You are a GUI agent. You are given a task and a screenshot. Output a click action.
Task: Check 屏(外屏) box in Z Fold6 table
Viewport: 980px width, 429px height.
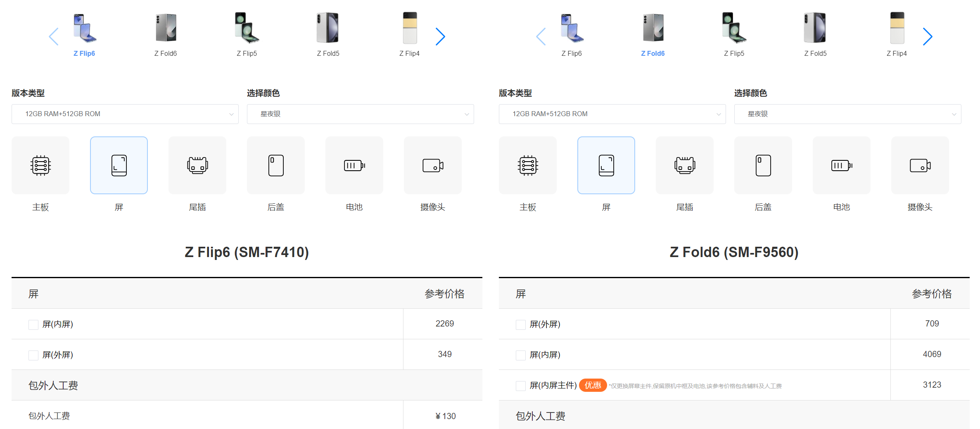coord(521,324)
